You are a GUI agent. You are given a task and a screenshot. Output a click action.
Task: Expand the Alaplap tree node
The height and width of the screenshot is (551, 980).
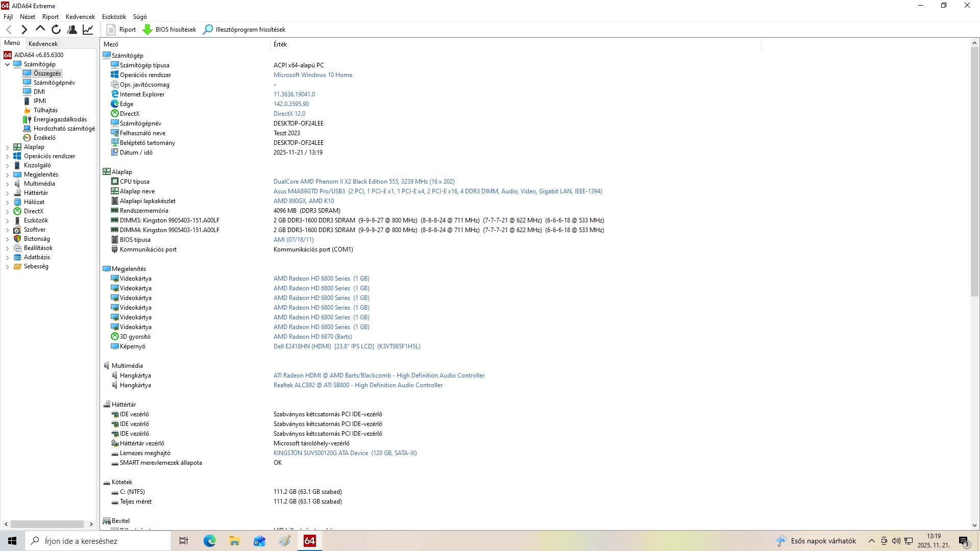[x=7, y=147]
